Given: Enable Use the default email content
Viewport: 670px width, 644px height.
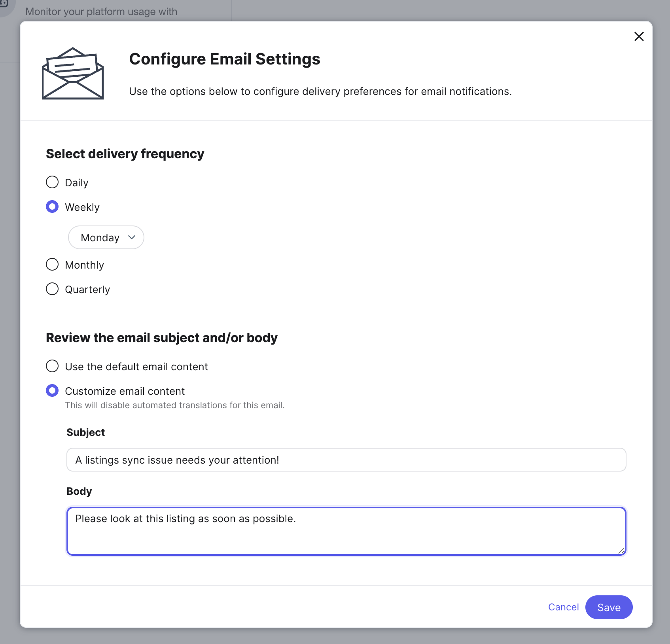Looking at the screenshot, I should coord(52,366).
